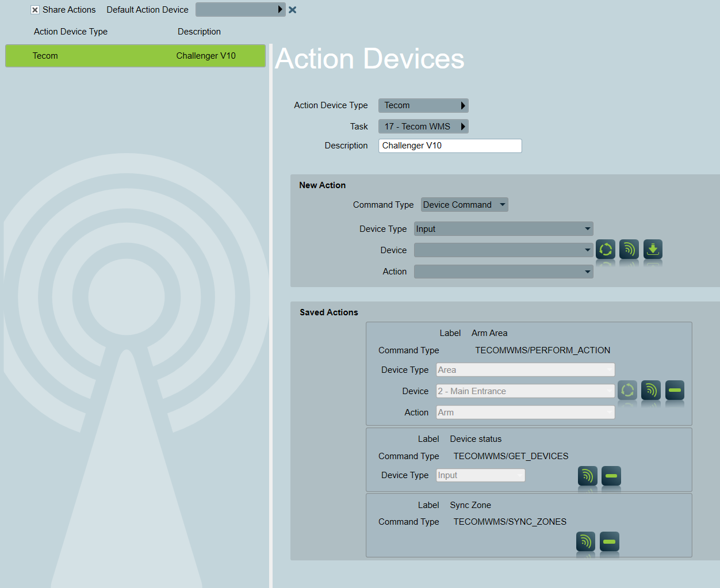Image resolution: width=720 pixels, height=588 pixels.
Task: Click refresh icon for Arm Area action
Action: (627, 390)
